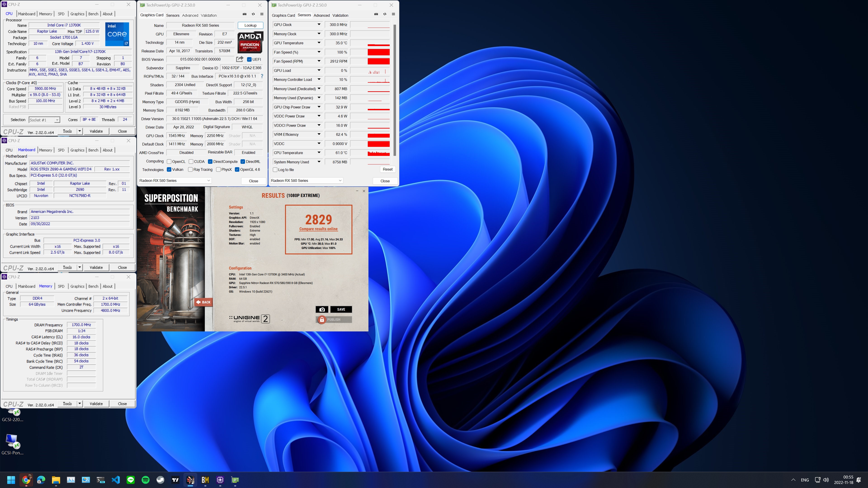The width and height of the screenshot is (868, 488).
Task: Toggle the CUDA checkbox
Action: click(x=191, y=161)
